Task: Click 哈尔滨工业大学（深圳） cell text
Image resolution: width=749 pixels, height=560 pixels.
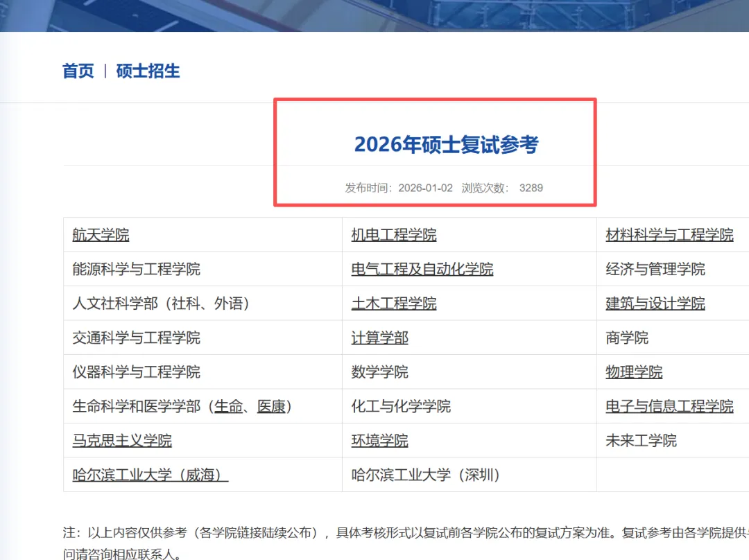Action: (x=426, y=475)
